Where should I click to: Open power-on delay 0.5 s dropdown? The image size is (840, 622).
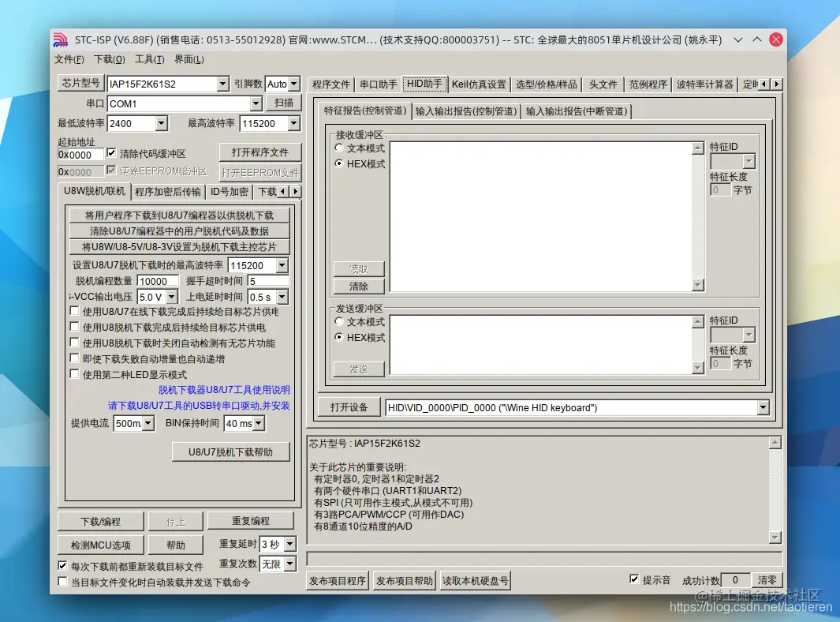click(282, 297)
